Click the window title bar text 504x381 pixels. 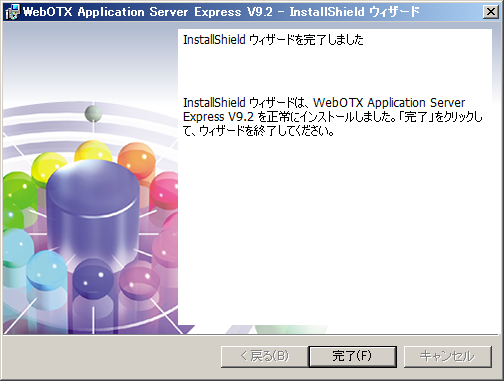coord(221,12)
